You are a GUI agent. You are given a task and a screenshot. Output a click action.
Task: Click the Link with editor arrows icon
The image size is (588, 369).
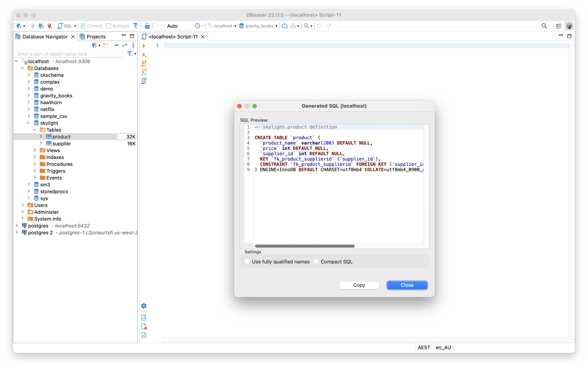(x=125, y=45)
